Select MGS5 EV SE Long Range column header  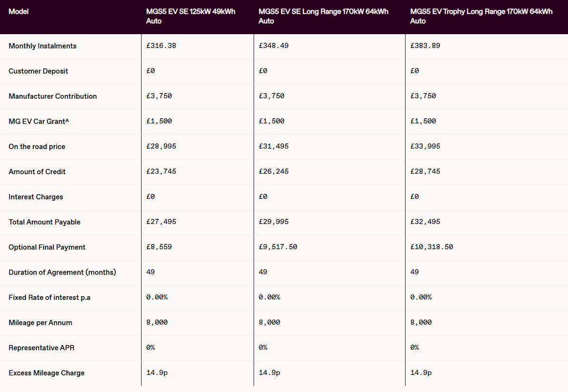[x=323, y=16]
